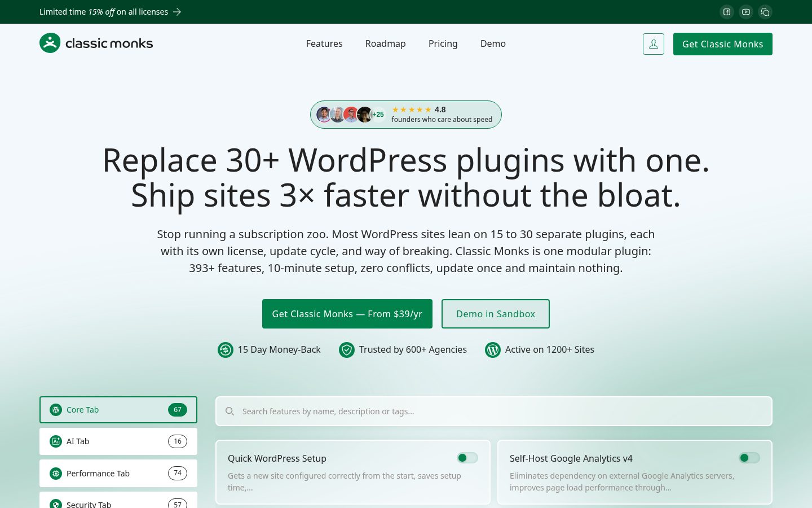Open the Facebook page icon
This screenshot has width=812, height=508.
tap(727, 12)
